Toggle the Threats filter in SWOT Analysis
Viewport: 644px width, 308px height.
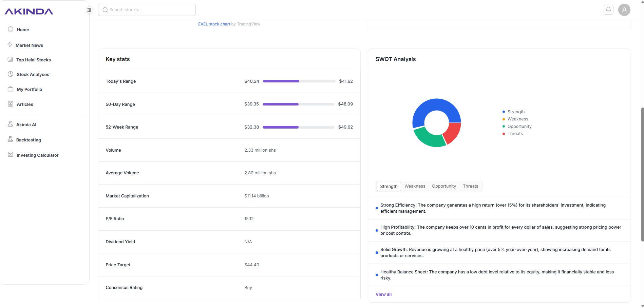[x=470, y=186]
